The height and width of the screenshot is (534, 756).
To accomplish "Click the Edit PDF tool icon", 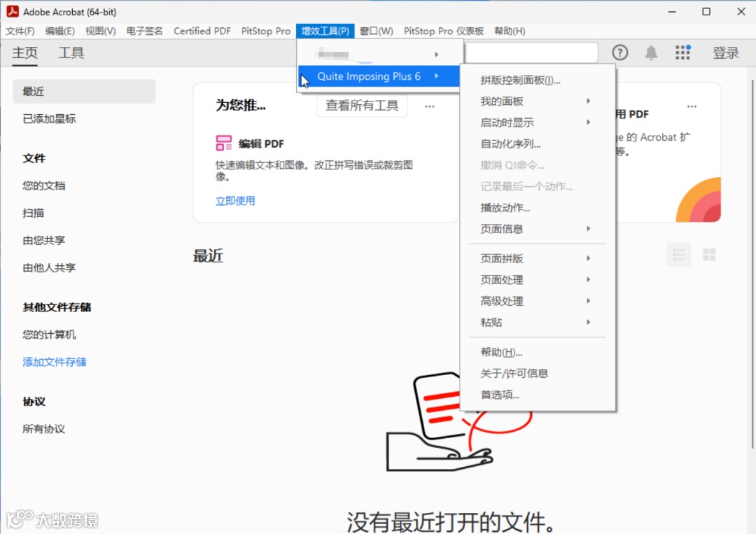I will pos(223,143).
